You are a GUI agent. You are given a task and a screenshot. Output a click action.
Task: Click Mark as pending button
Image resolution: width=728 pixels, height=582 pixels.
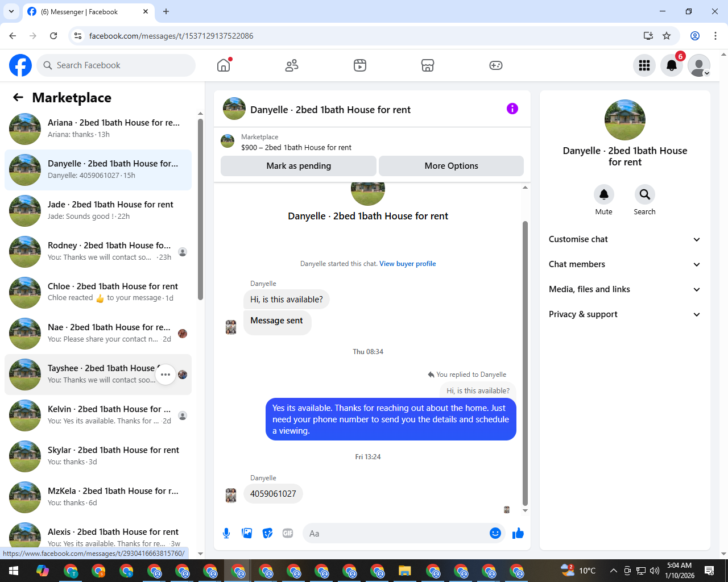[299, 166]
